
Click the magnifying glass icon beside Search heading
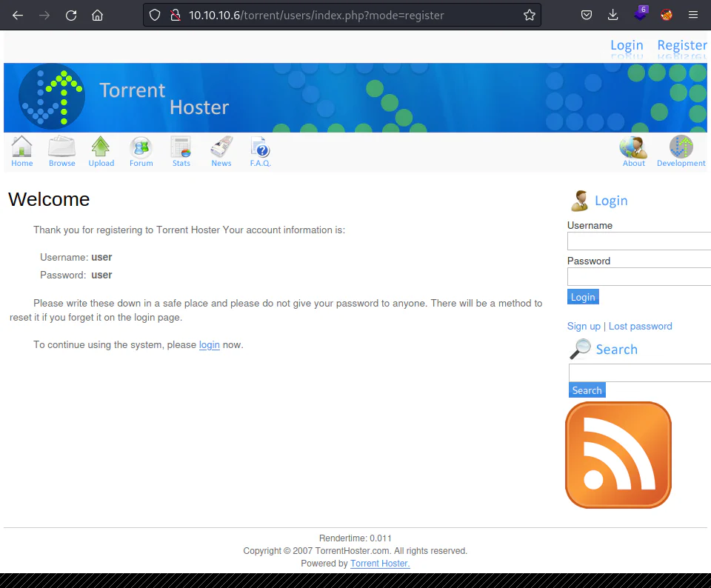580,349
